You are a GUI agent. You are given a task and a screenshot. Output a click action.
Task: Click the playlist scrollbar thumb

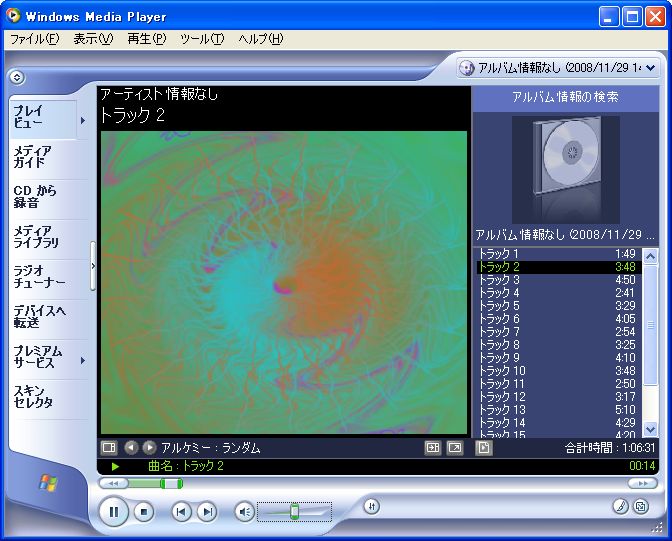651,325
